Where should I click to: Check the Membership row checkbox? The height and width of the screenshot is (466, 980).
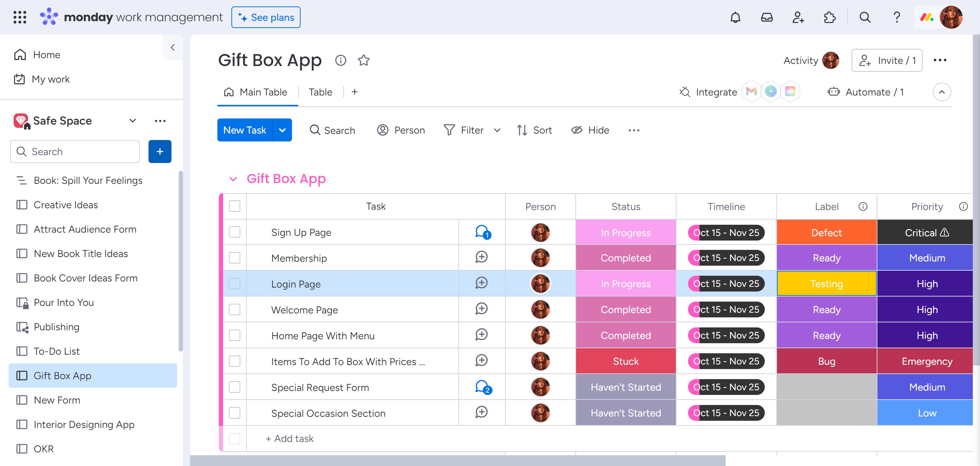[x=234, y=258]
